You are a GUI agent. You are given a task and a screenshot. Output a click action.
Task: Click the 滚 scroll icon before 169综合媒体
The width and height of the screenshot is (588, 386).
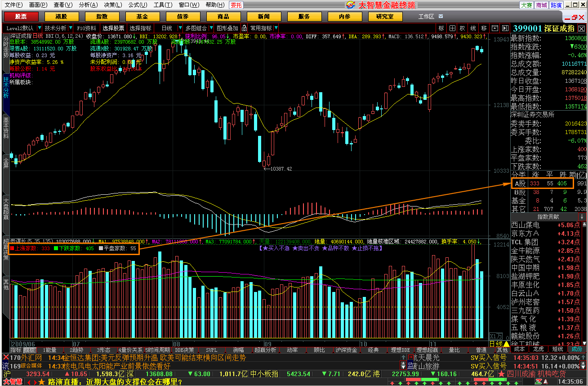6,366
